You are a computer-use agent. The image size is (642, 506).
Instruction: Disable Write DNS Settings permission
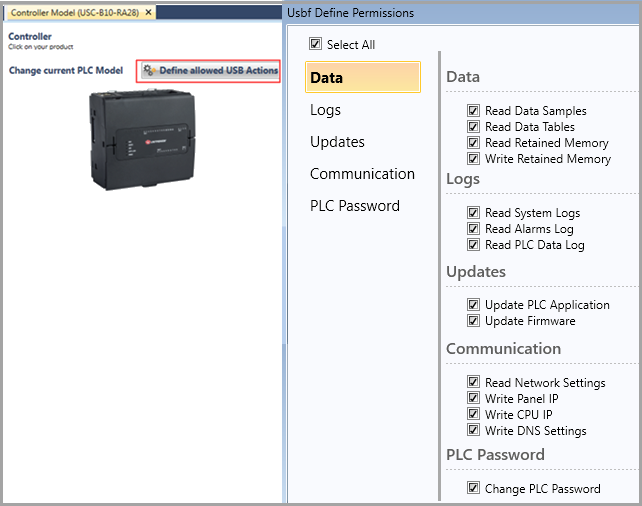(473, 431)
